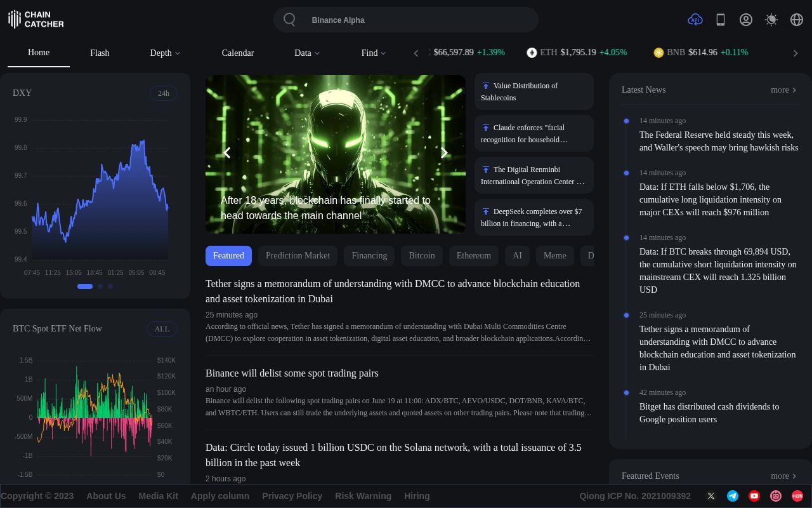
Task: Select the Meme category tab
Action: [x=554, y=256]
